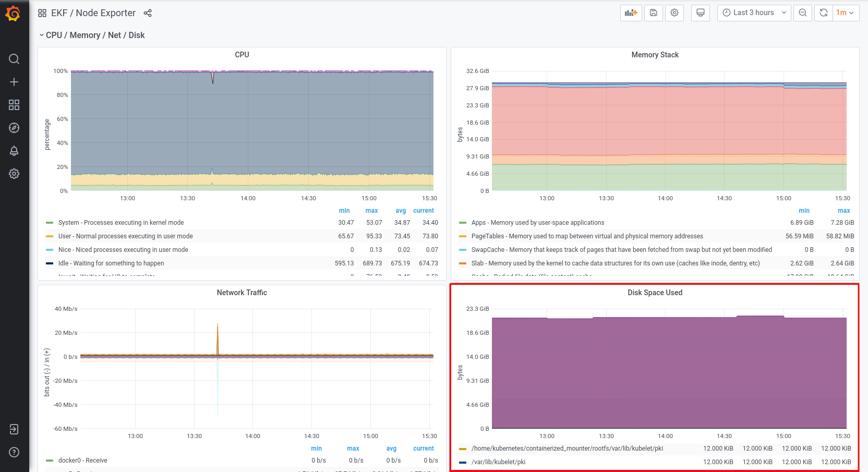Open the dashboard search icon in sidebar
This screenshot has width=868, height=472.
[x=14, y=59]
